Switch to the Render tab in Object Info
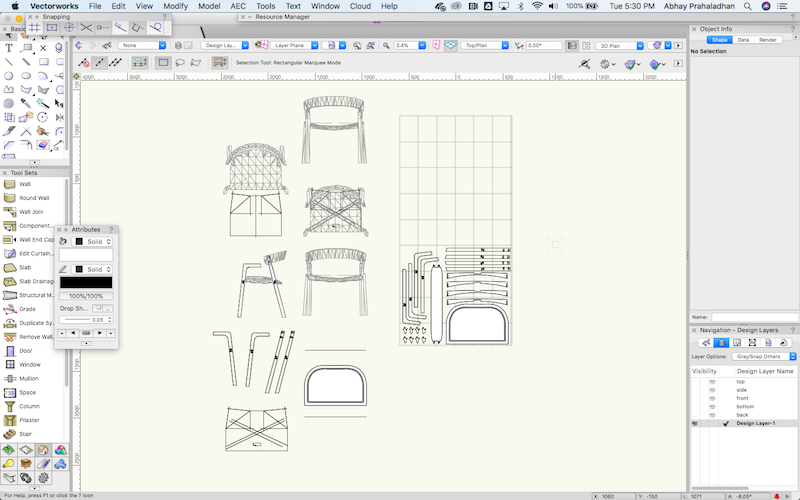The image size is (800, 500). (x=768, y=40)
